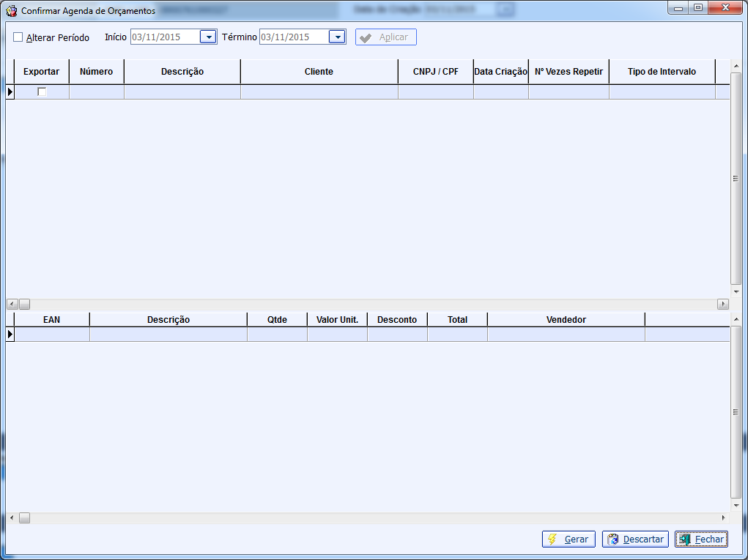Click the app icon in the title bar
748x560 pixels.
(x=12, y=11)
